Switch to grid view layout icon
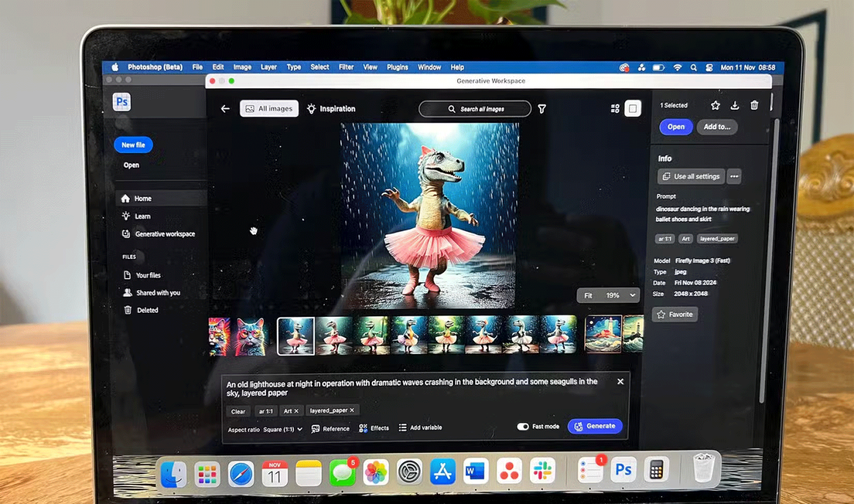This screenshot has height=504, width=854. point(615,109)
